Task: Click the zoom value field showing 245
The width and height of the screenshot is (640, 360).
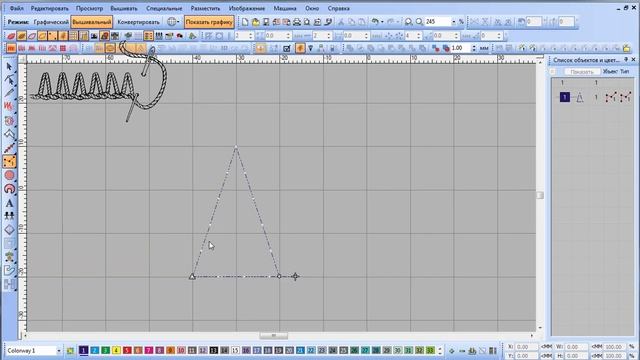Action: tap(437, 22)
